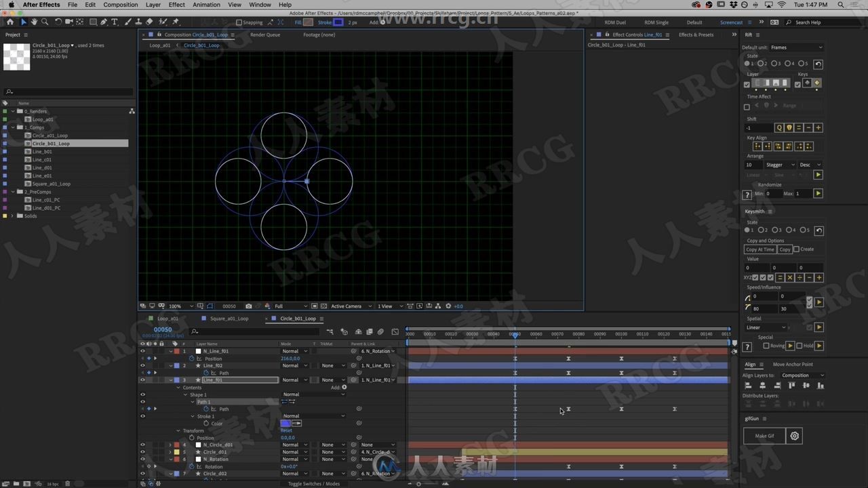Select the RDM Duel workspace
Viewport: 868px width, 488px height.
pyautogui.click(x=615, y=22)
